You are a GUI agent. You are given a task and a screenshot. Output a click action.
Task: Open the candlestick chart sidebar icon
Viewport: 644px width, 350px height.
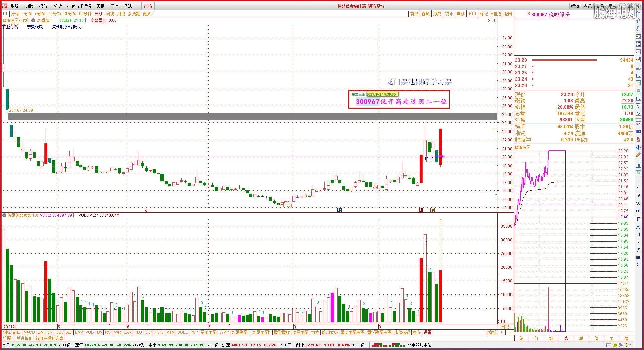pyautogui.click(x=638, y=59)
